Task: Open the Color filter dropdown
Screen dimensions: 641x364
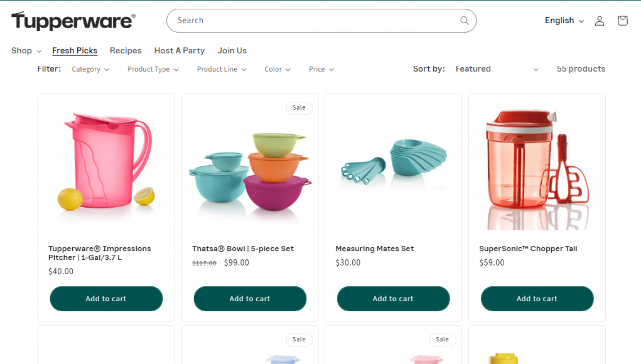Action: tap(277, 70)
